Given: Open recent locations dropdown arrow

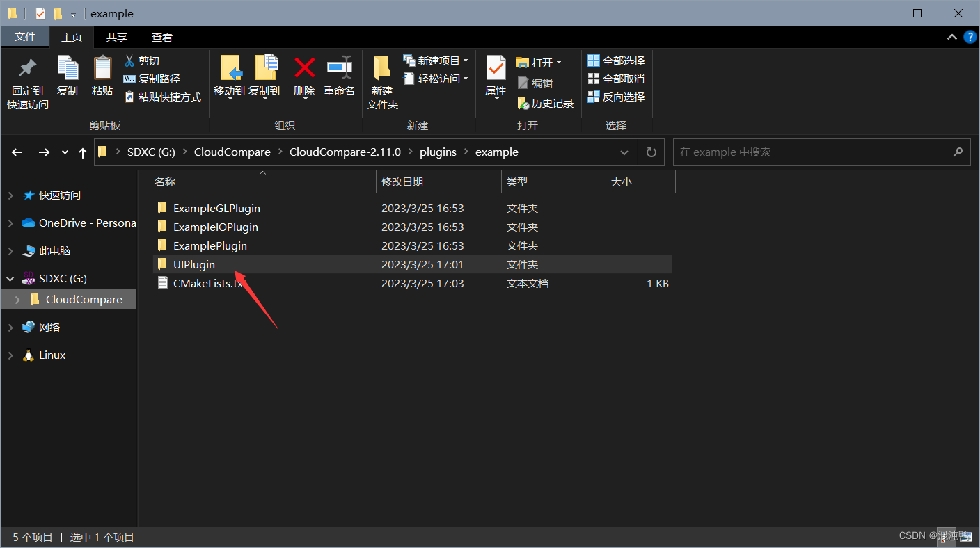Looking at the screenshot, I should click(65, 152).
